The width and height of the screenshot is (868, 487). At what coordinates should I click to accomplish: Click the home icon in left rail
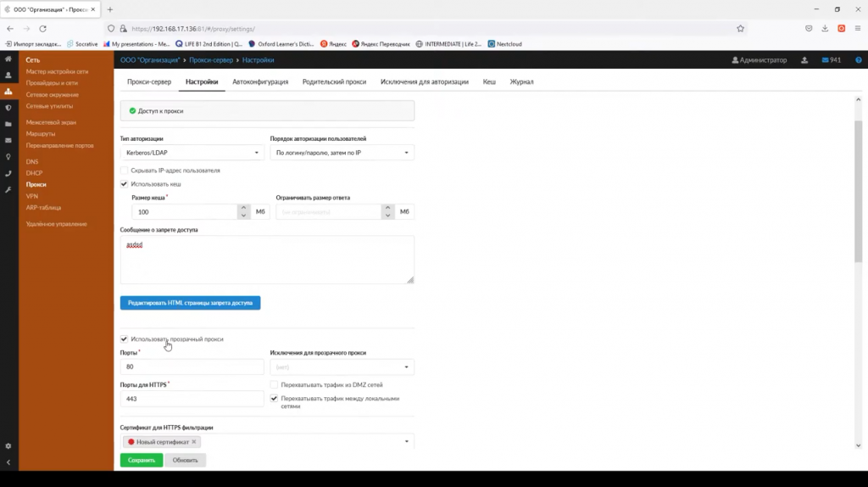8,59
